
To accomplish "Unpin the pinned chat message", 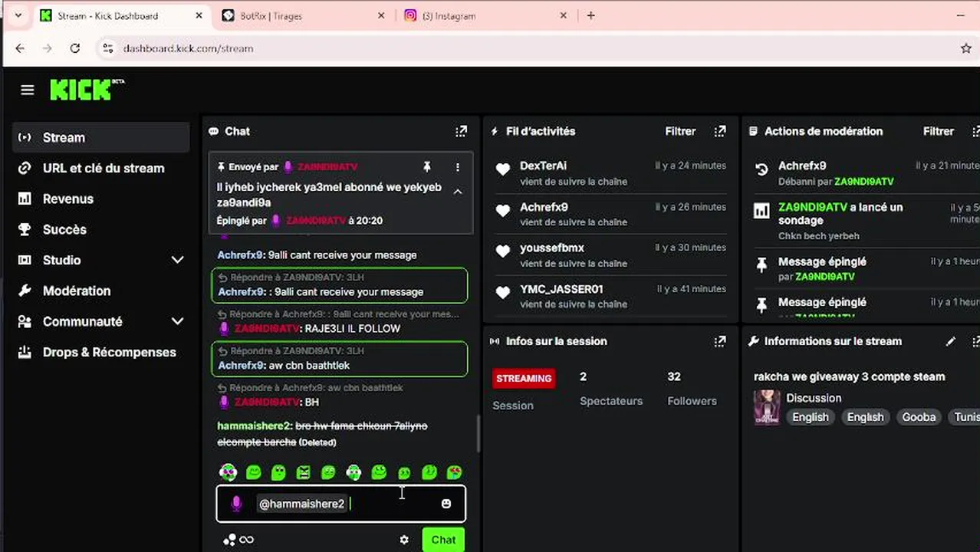I will [x=427, y=166].
